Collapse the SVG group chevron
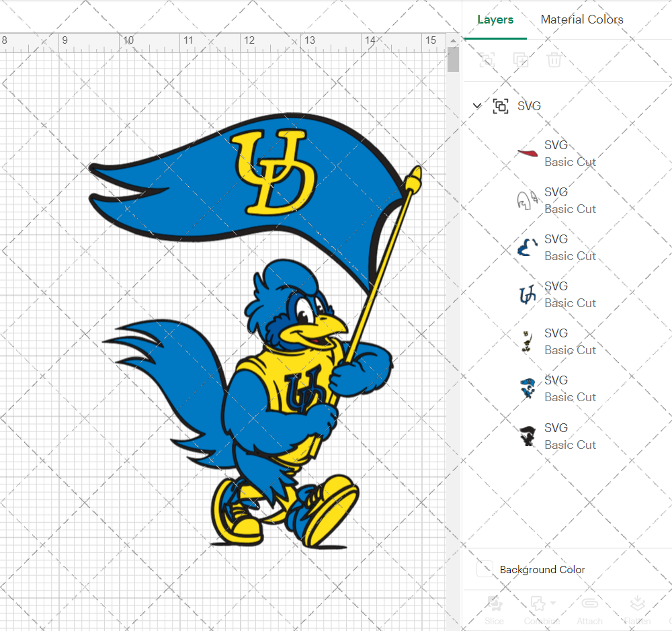672x631 pixels. (x=477, y=106)
